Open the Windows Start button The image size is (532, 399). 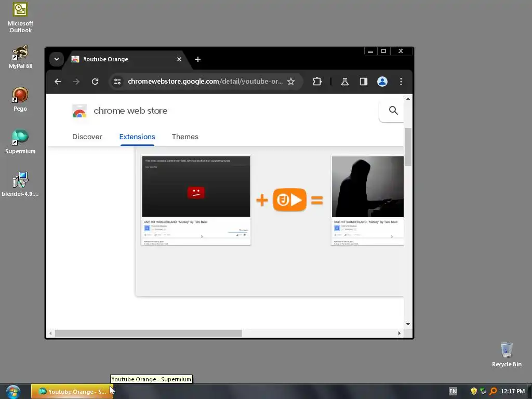pyautogui.click(x=13, y=392)
